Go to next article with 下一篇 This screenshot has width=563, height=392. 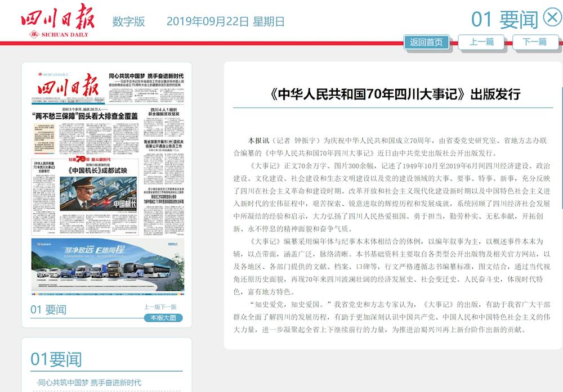point(534,42)
